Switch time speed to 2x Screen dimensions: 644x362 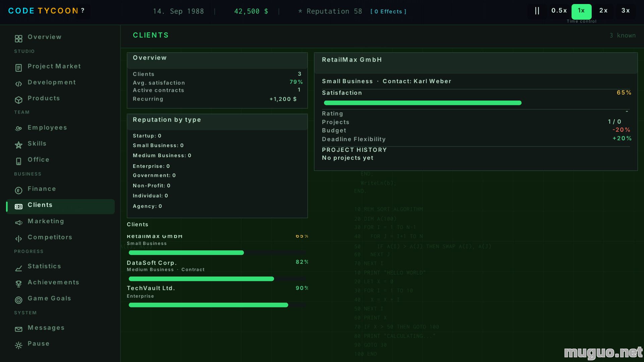coord(603,11)
